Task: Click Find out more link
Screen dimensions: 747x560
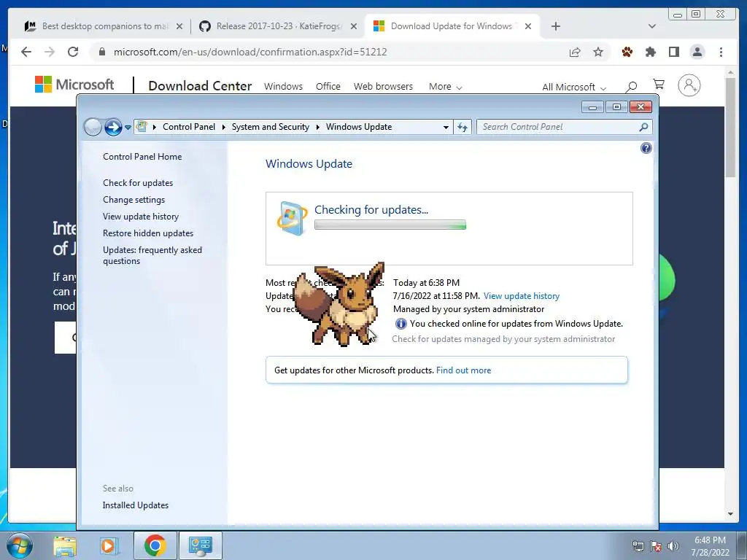Action: [x=463, y=370]
